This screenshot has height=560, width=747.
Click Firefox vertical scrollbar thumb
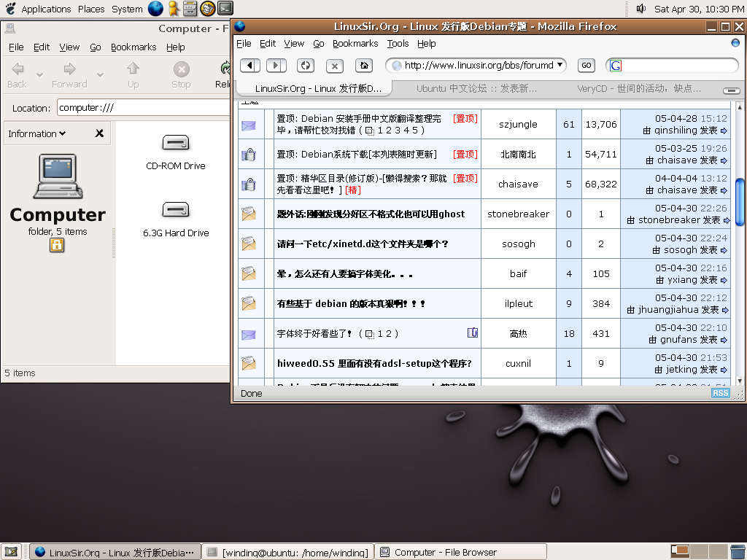(740, 201)
